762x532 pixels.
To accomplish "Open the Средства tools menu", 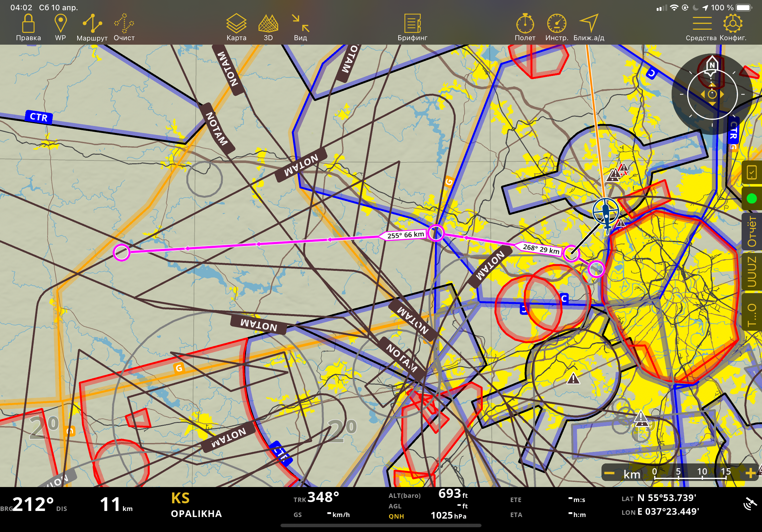I will [x=702, y=24].
